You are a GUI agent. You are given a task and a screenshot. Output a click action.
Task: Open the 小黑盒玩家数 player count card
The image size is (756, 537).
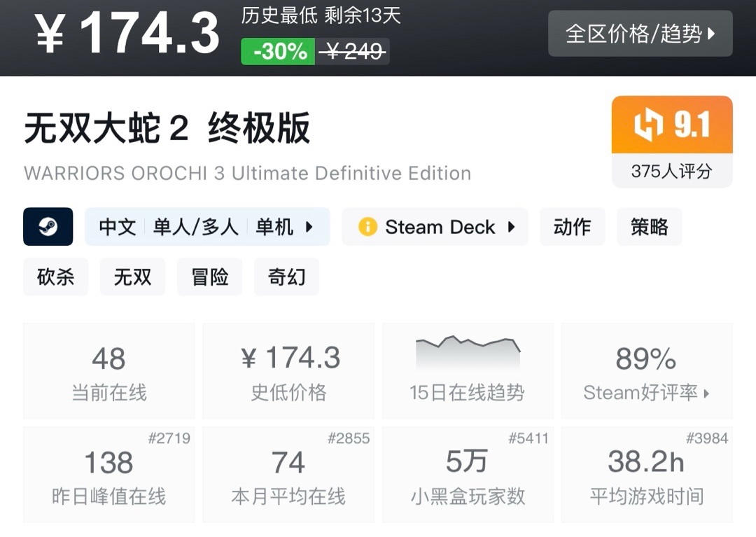467,475
